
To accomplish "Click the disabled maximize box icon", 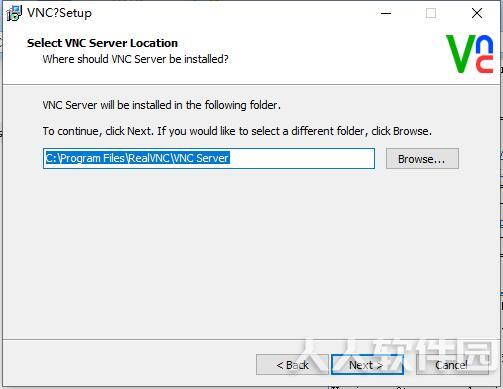I will click(x=431, y=13).
